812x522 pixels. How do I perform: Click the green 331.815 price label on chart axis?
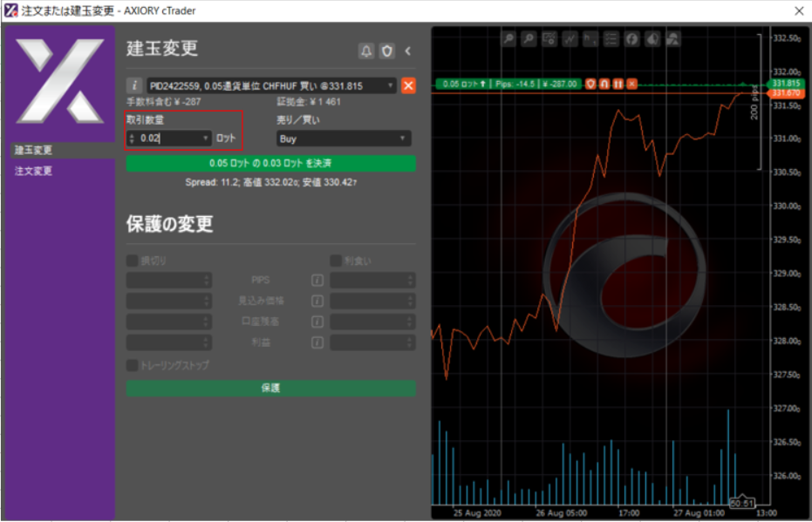tap(786, 84)
